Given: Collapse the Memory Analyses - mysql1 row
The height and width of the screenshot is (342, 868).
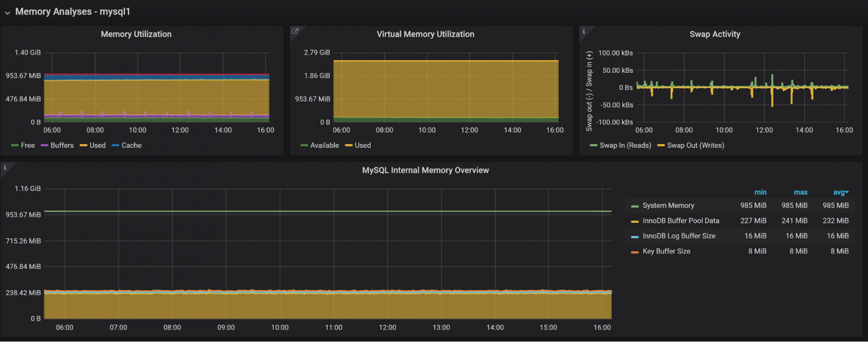Looking at the screenshot, I should (7, 11).
